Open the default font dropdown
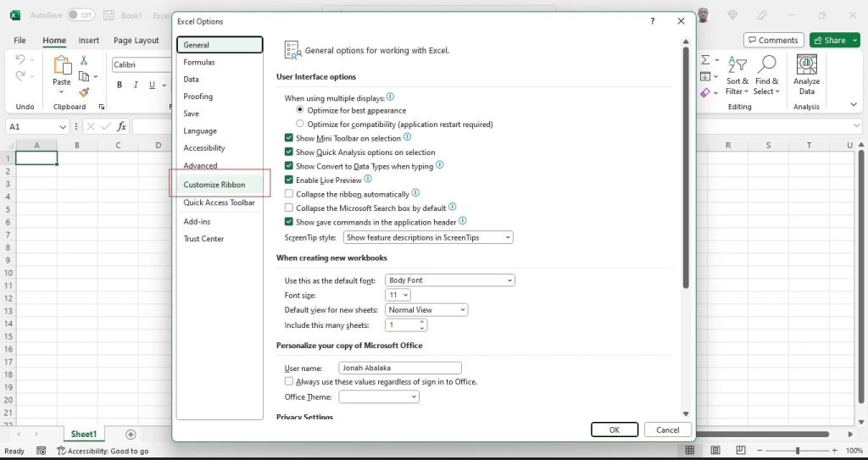This screenshot has height=460, width=868. [449, 280]
